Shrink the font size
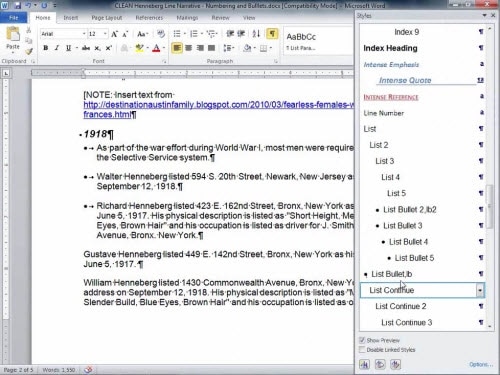The height and width of the screenshot is (375, 500). click(125, 34)
